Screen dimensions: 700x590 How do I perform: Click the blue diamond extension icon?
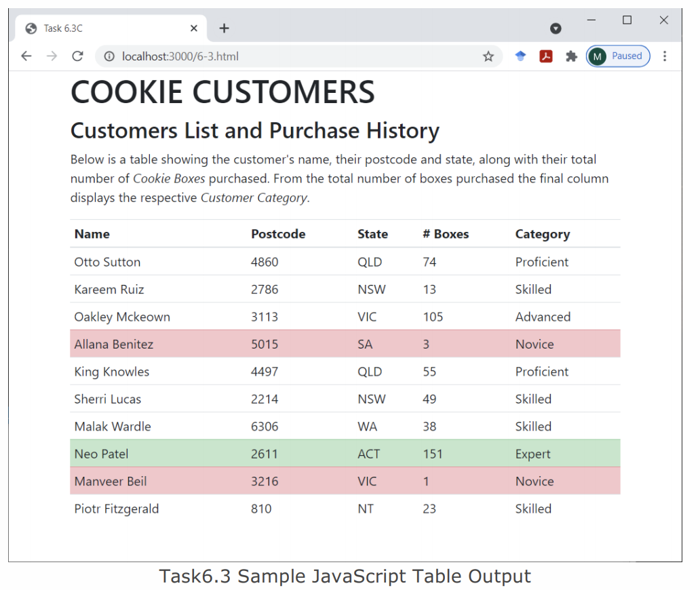point(520,56)
